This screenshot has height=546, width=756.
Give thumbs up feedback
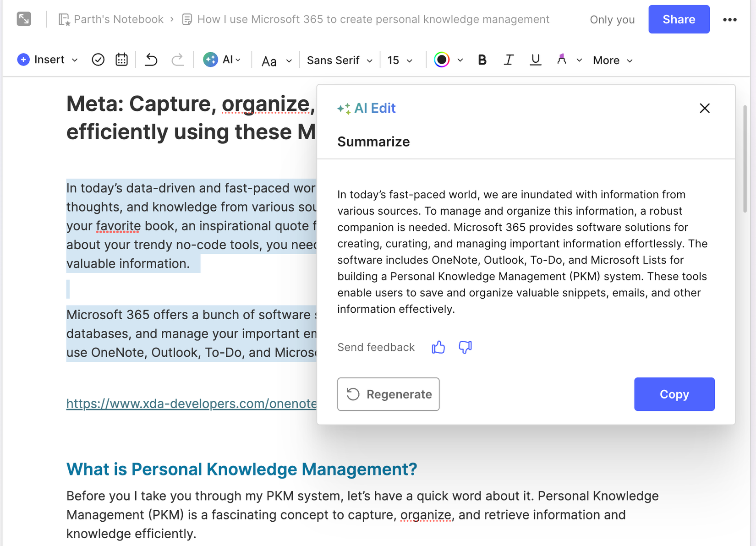pyautogui.click(x=438, y=347)
